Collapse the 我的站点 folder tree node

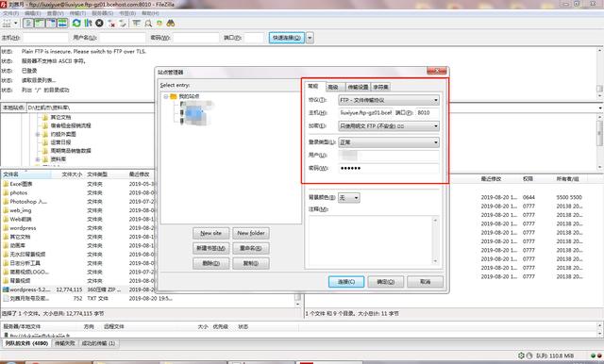[x=166, y=96]
